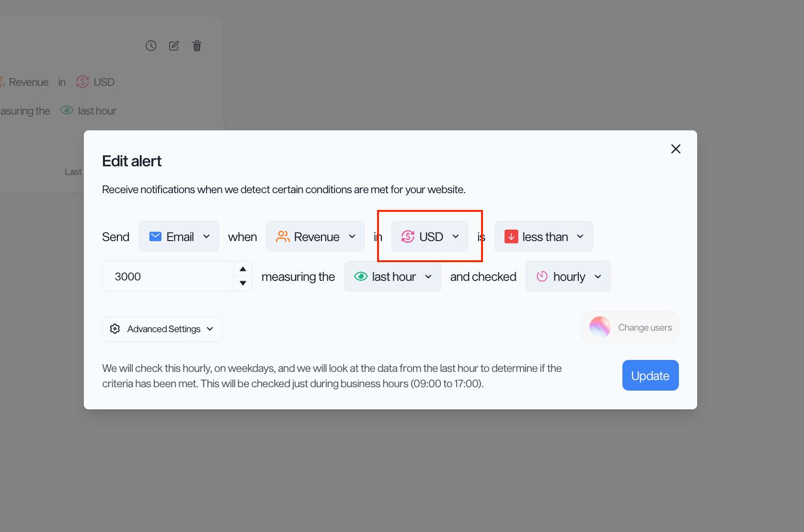Click the Change users button
The height and width of the screenshot is (532, 804).
[630, 327]
